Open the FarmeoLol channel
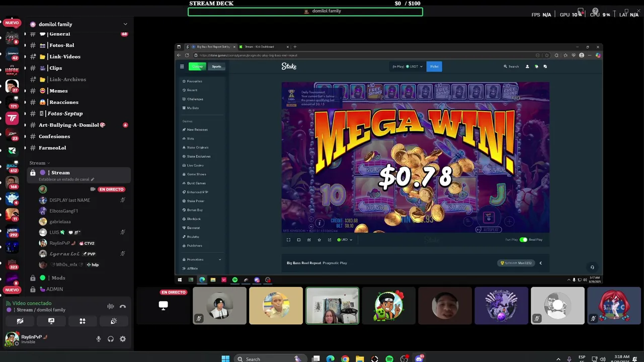The image size is (644, 362). [x=78, y=148]
